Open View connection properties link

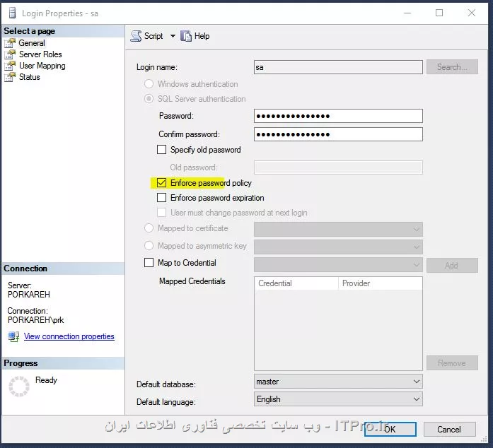click(69, 336)
